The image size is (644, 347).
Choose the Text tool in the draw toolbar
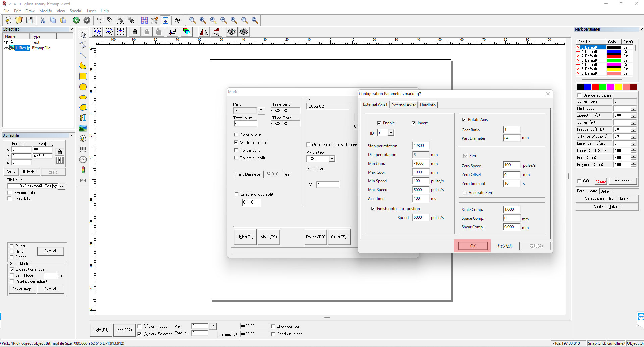coord(83,118)
